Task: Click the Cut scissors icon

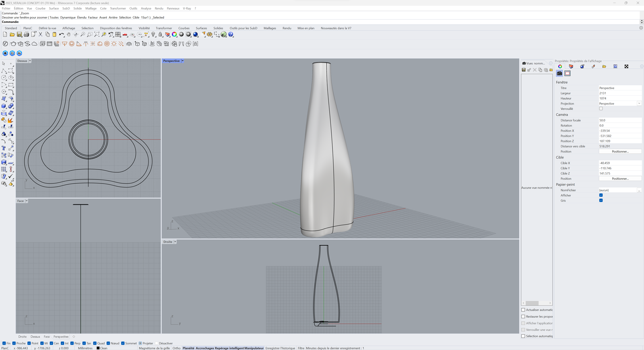Action: click(x=40, y=35)
